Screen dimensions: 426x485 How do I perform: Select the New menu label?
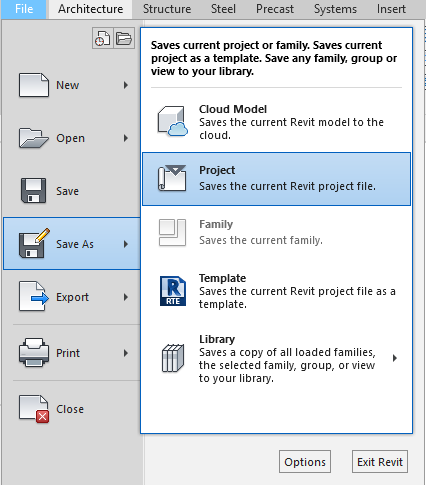click(68, 85)
